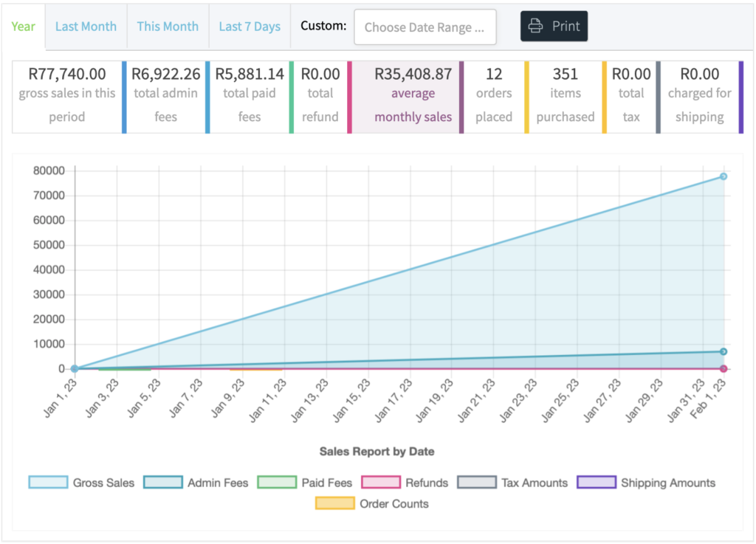Toggle Shipping Amounts legend box
The image size is (756, 544).
coord(597,482)
